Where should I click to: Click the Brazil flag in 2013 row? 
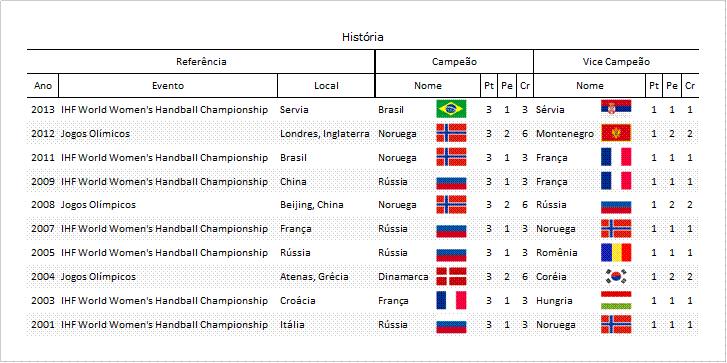[x=451, y=109]
